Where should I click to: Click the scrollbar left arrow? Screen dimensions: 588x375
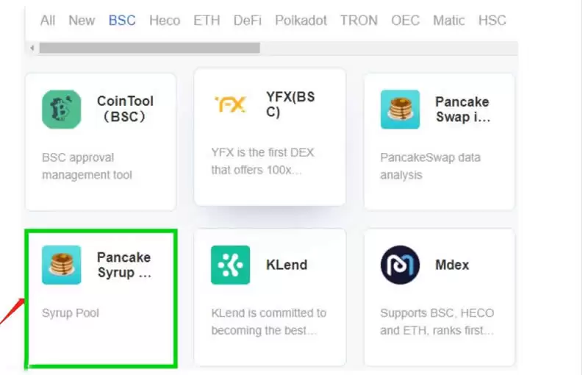(x=32, y=48)
